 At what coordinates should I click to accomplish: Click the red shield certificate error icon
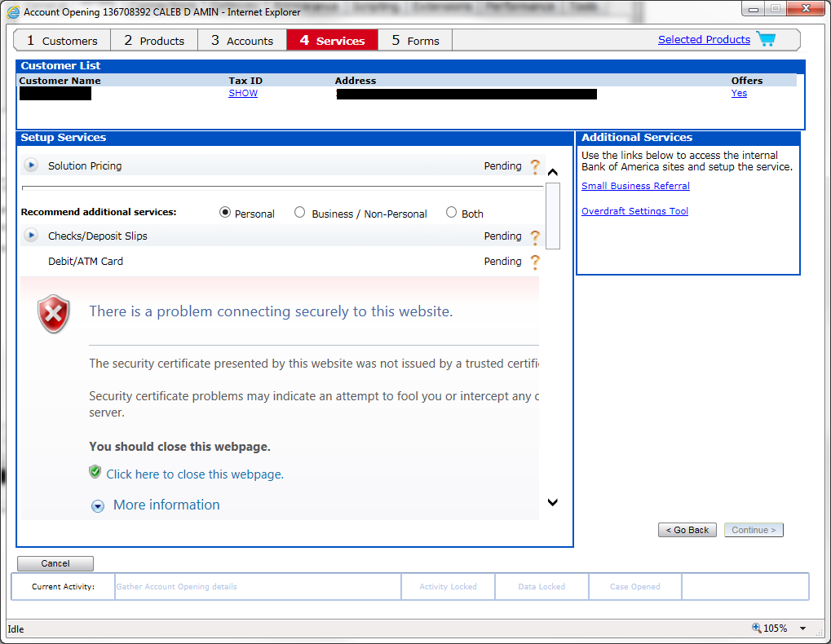pos(54,314)
